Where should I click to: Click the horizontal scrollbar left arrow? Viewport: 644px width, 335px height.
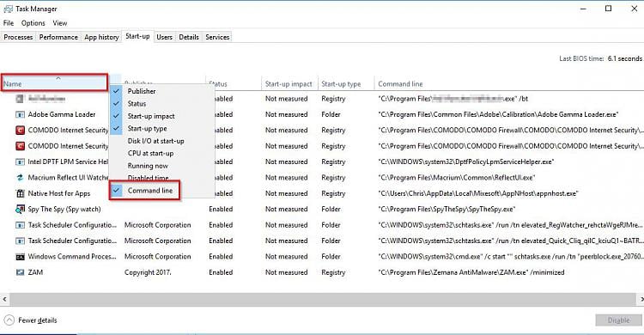click(x=4, y=299)
